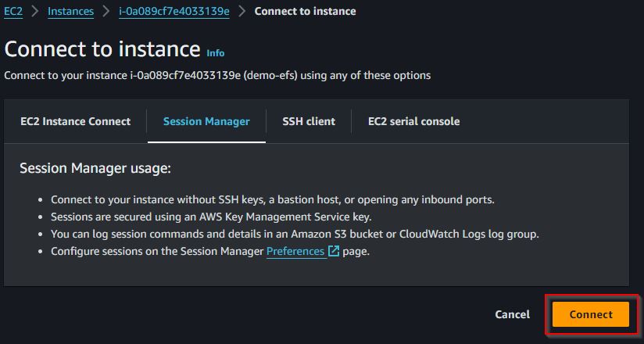Viewport: 644px width, 344px height.
Task: Click the current Connect to instance breadcrumb text
Action: pos(305,11)
